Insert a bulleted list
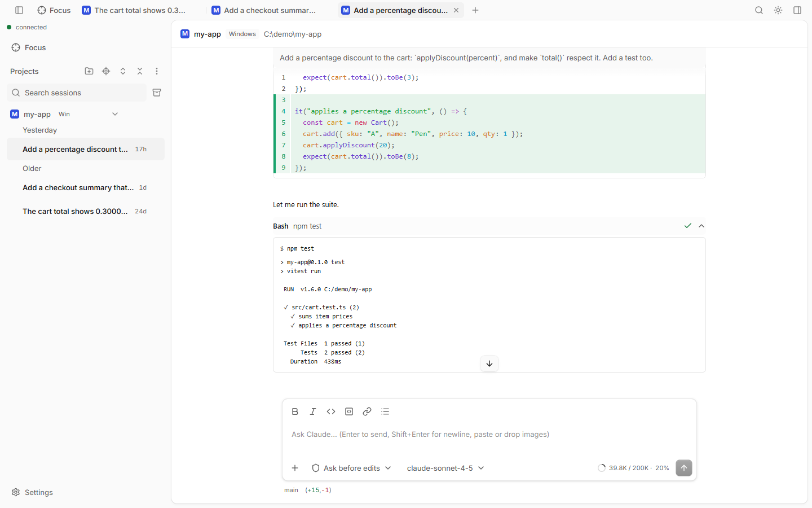Viewport: 812px width, 508px height. tap(385, 411)
